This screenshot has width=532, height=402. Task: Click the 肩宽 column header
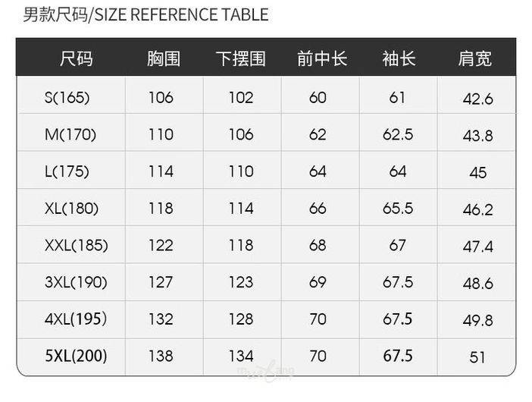click(x=475, y=58)
